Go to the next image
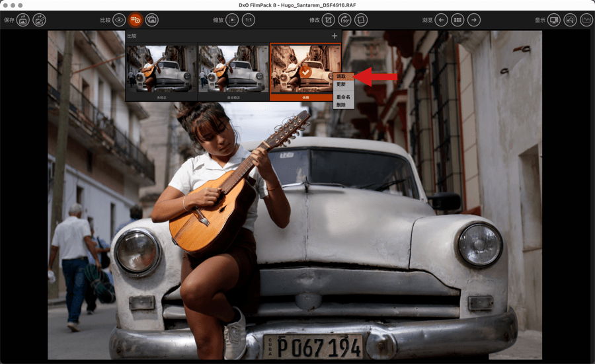 click(x=474, y=20)
